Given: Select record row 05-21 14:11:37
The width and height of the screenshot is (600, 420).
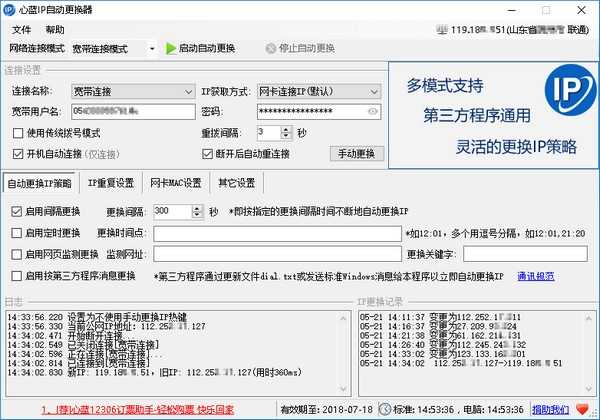Looking at the screenshot, I should (x=440, y=317).
